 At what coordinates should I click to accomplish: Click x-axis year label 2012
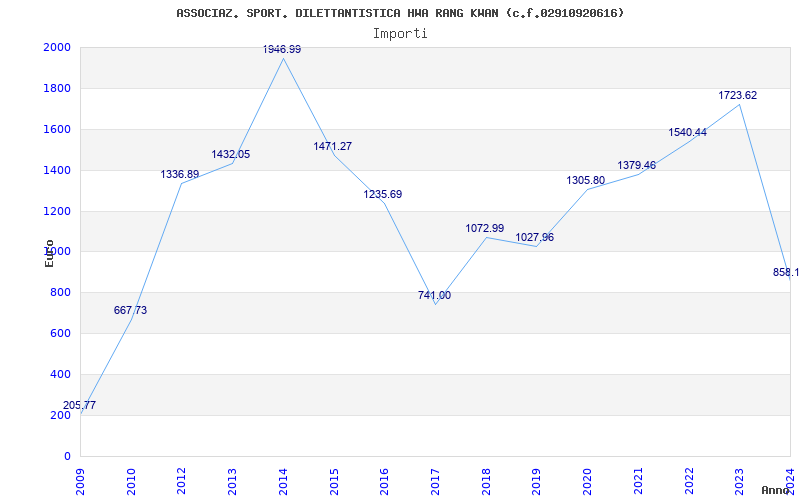pos(181,482)
